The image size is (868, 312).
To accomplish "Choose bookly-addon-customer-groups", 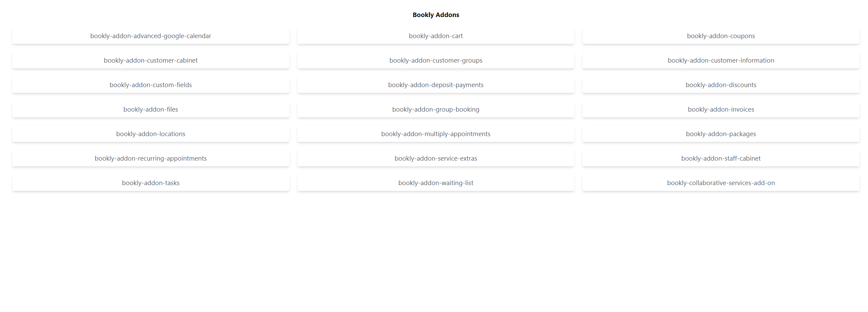I will tap(436, 61).
